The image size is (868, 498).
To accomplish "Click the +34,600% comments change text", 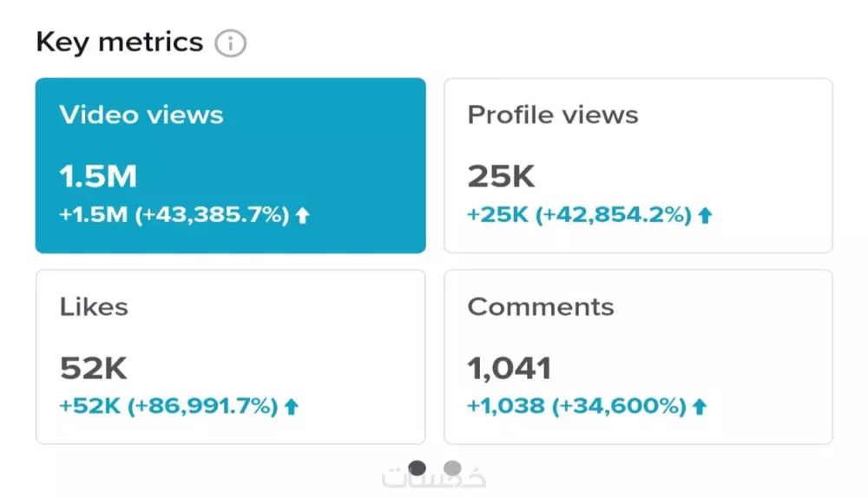I will [x=620, y=406].
